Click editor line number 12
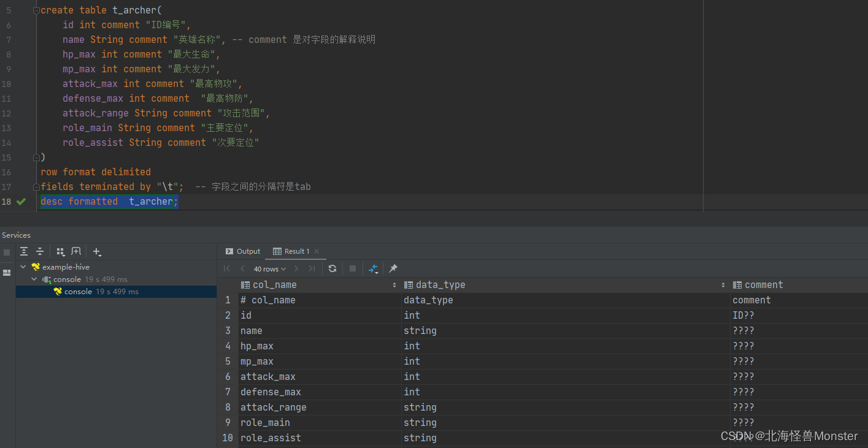 (6, 113)
